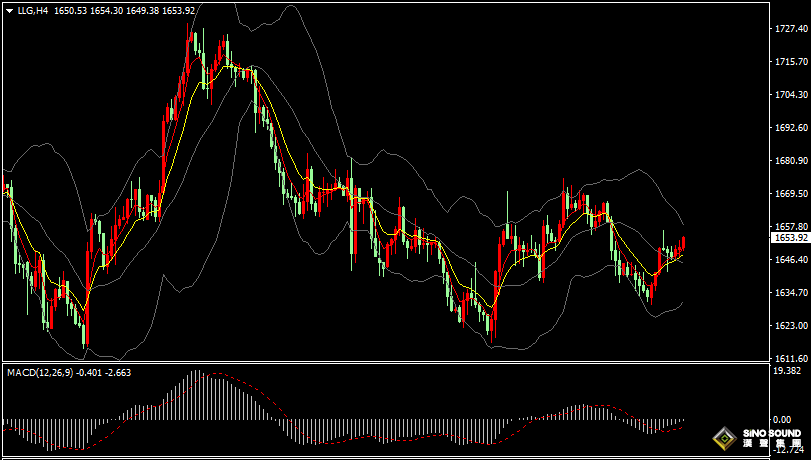Click the 1704.30 price axis label
This screenshot has width=811, height=460.
[791, 95]
